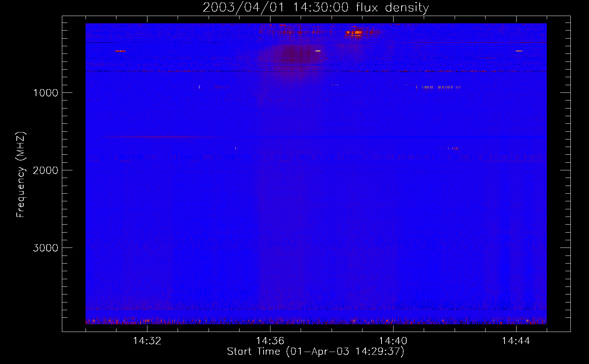Click the 3000 frequency tick label
Viewport: 589px width, 364px height.
tap(46, 248)
